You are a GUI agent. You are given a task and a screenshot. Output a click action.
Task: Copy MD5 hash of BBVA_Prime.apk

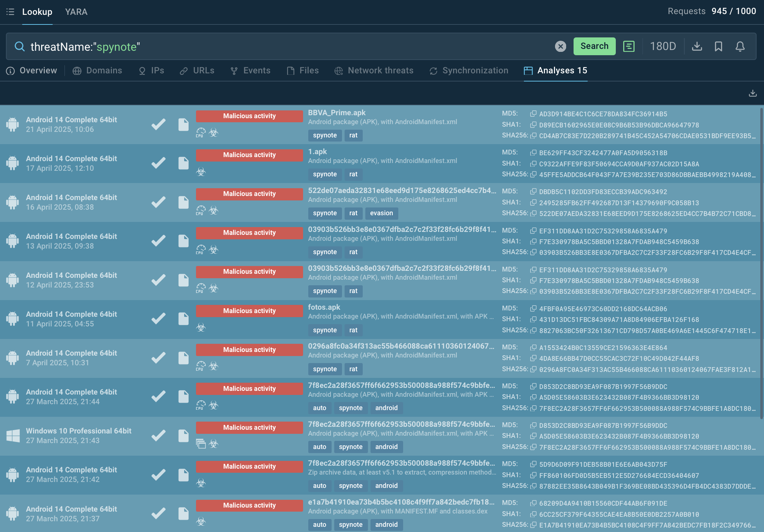point(533,114)
